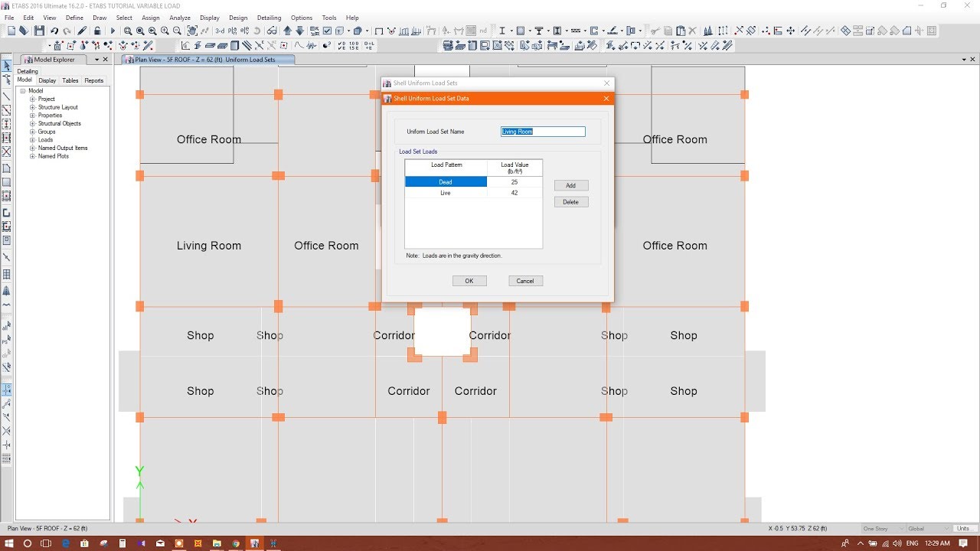Click OK in Shell Uniform Load Set Data
Screen dimensions: 980x551
[x=469, y=281]
